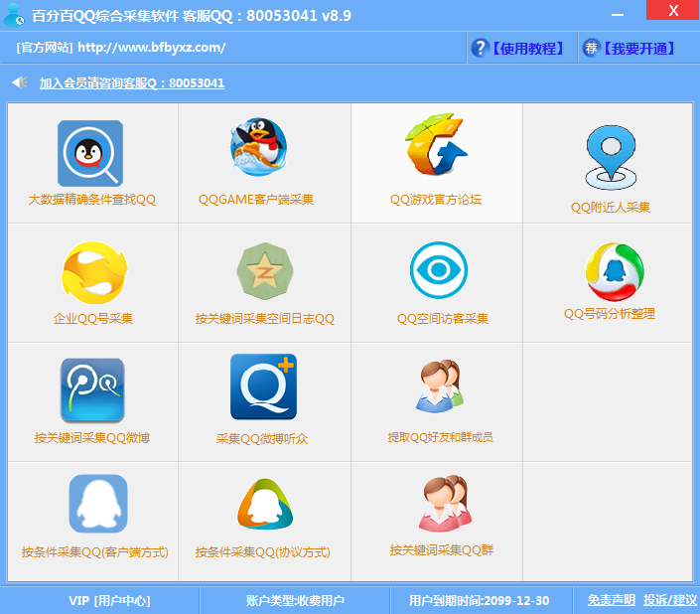
Task: Launch QQGAME客户端采集 tool icon
Action: pos(257,150)
